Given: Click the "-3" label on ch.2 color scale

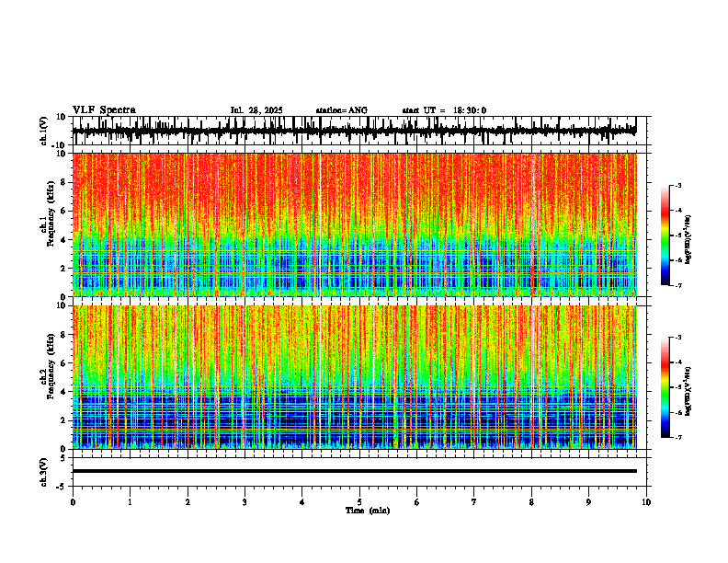Looking at the screenshot, I should point(677,338).
